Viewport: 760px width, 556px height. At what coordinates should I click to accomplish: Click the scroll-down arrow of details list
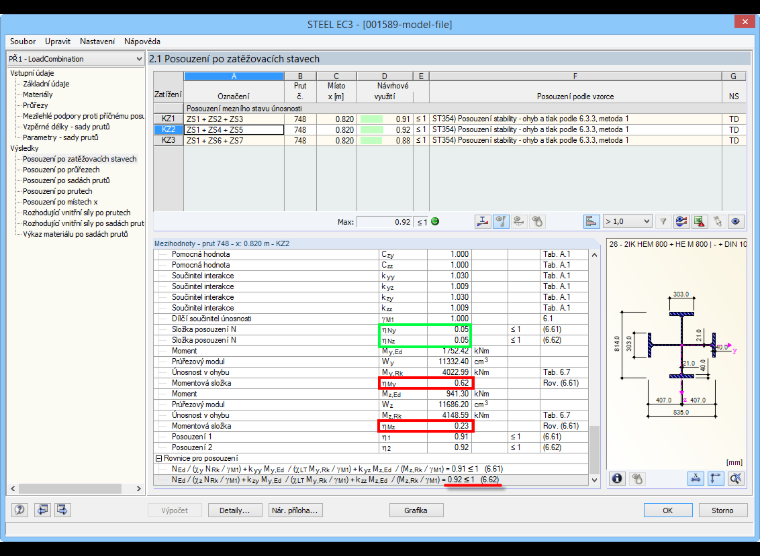(595, 480)
